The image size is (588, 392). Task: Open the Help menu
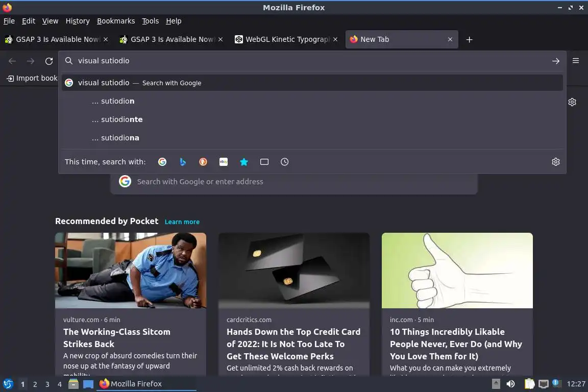coord(174,21)
